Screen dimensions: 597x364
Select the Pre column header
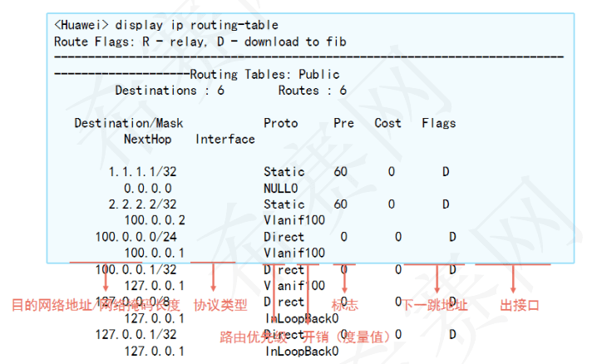click(343, 123)
